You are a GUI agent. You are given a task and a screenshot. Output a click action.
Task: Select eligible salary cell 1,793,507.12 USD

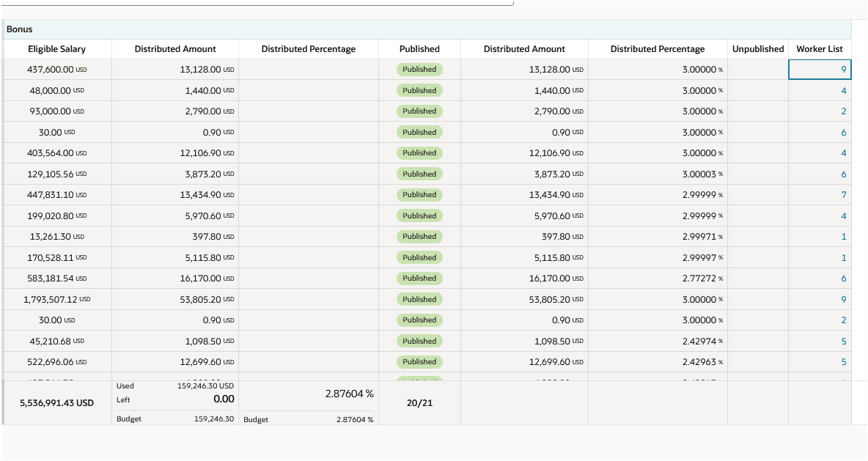click(x=57, y=300)
